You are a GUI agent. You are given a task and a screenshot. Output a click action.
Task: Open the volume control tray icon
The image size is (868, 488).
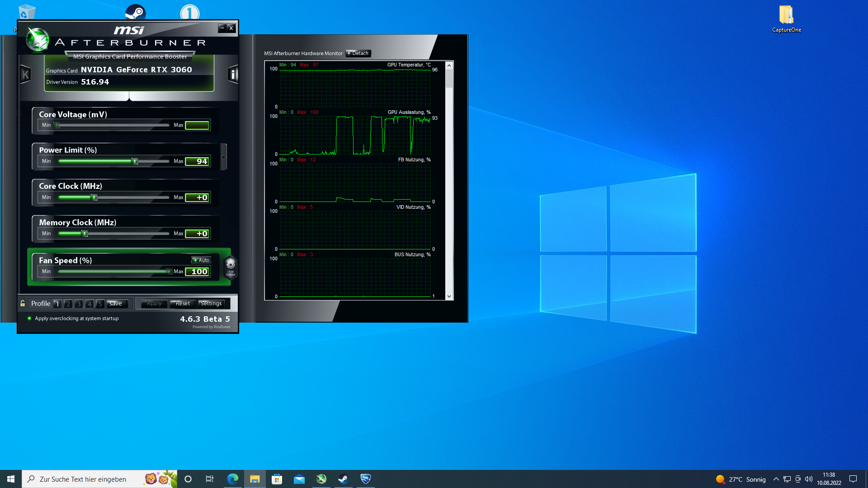[x=809, y=479]
